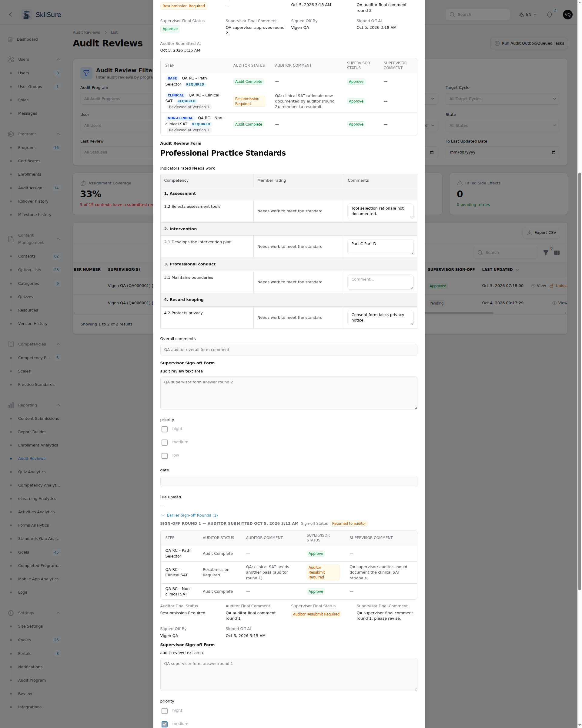Viewport: 582px width, 728px height.
Task: Open the All Target Cycles dropdown
Action: (x=502, y=99)
